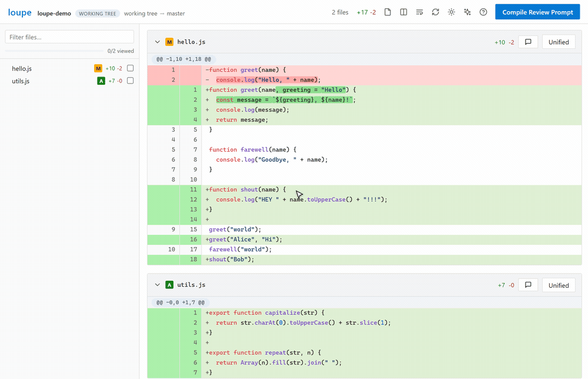588x379 pixels.
Task: Click the WORKING TREE badge
Action: pos(98,14)
